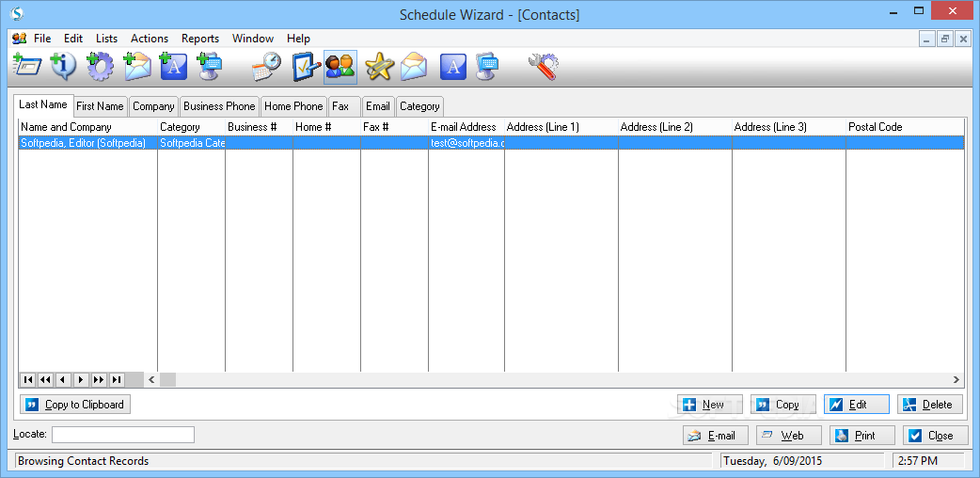The height and width of the screenshot is (478, 980).
Task: Click the E-mail button
Action: (716, 436)
